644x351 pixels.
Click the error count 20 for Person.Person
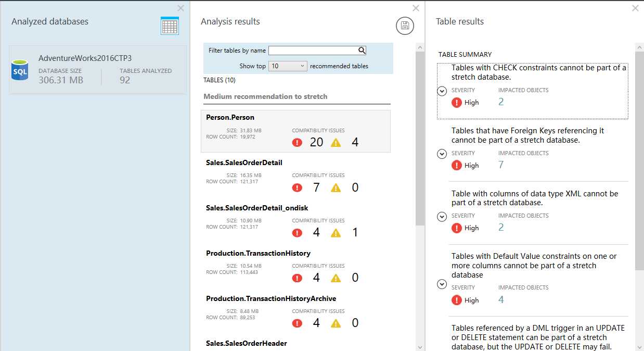[x=316, y=142]
